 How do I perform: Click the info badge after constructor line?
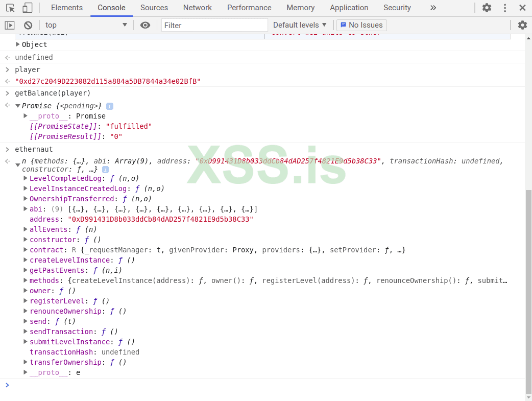[106, 170]
